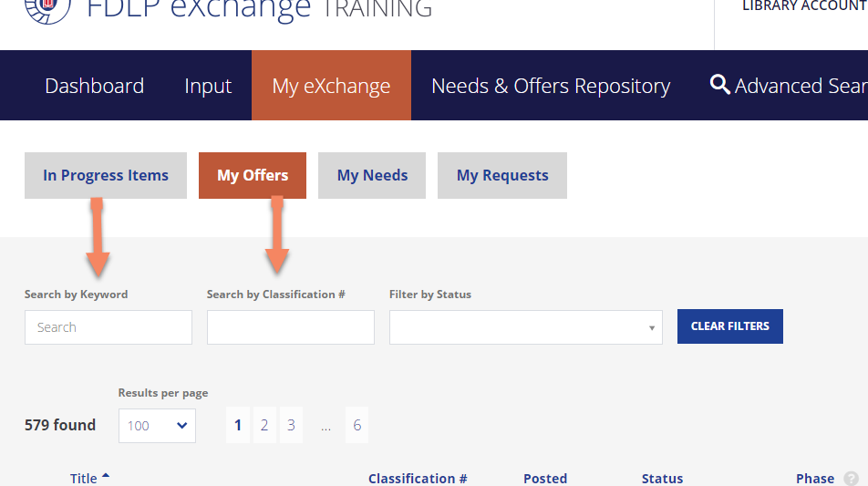Jump to results page 6
Screen dimensions: 868x486
(x=357, y=425)
